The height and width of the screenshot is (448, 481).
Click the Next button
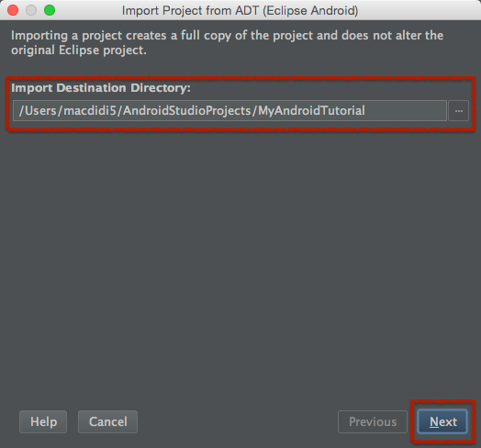tap(442, 421)
